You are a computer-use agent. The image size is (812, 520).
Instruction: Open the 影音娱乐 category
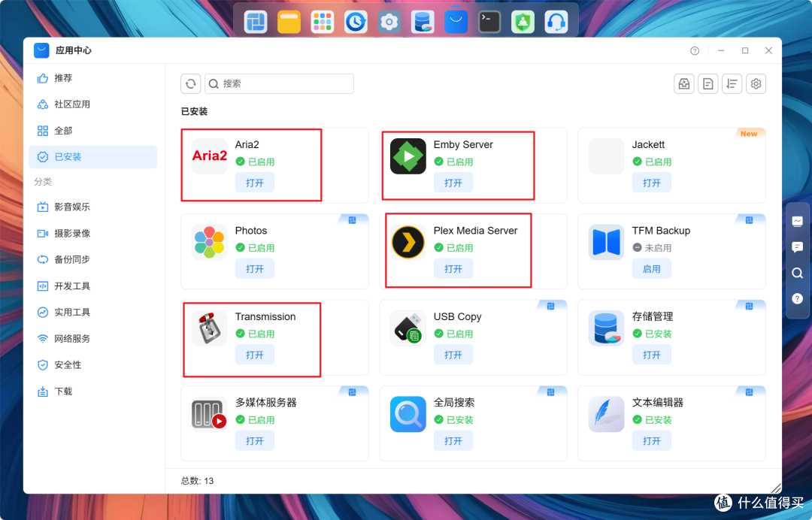(x=92, y=207)
